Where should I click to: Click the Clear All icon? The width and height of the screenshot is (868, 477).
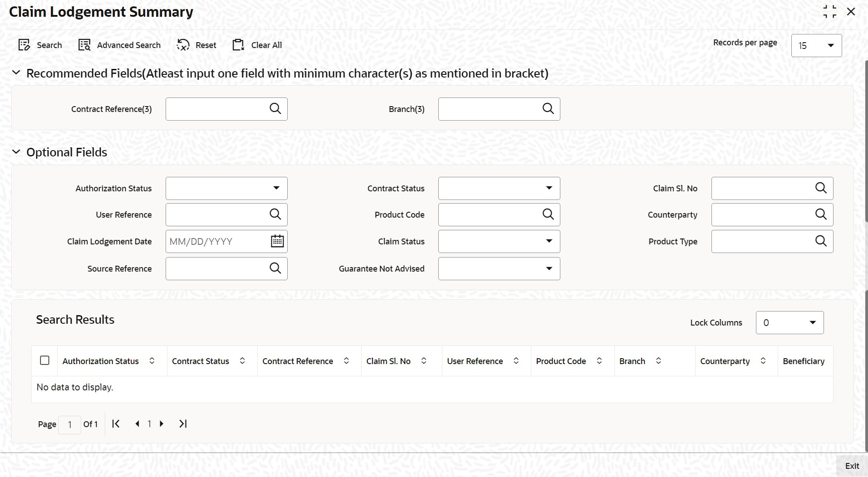238,45
